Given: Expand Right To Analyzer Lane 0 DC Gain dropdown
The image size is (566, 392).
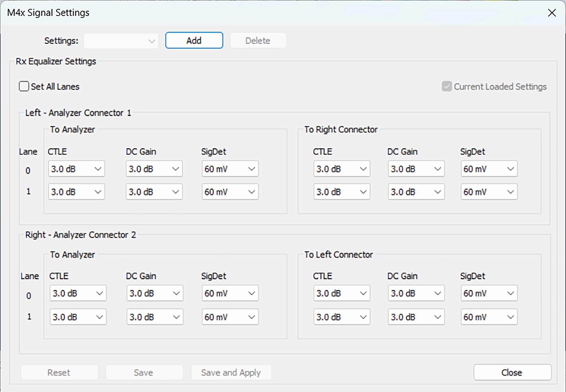Looking at the screenshot, I should tap(155, 293).
